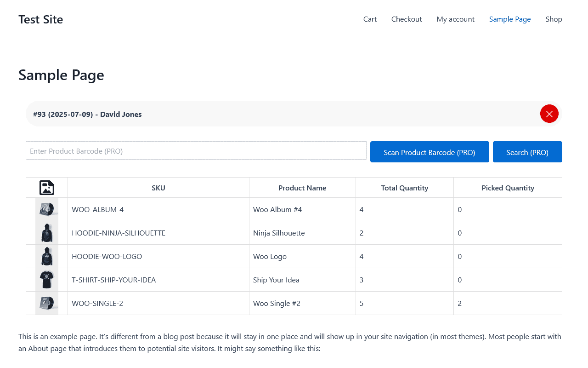Open the Woo Single #2 thumbnail

click(47, 303)
